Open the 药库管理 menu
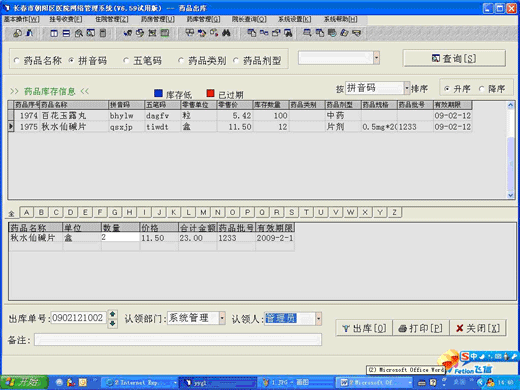Screen dimensions: 520x390 pyautogui.click(x=203, y=19)
